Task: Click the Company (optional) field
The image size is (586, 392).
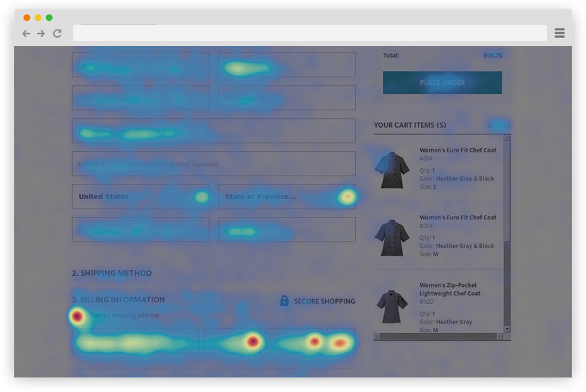Action: click(x=140, y=98)
